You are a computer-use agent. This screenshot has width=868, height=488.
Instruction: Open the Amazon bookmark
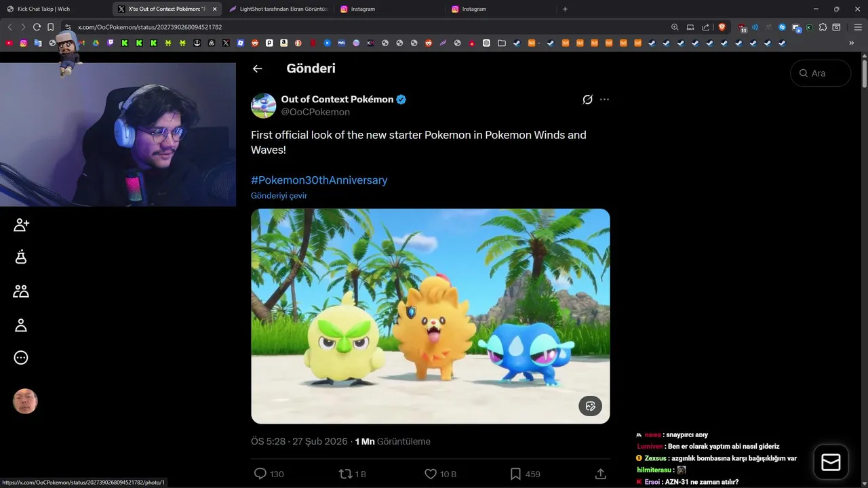[x=283, y=43]
